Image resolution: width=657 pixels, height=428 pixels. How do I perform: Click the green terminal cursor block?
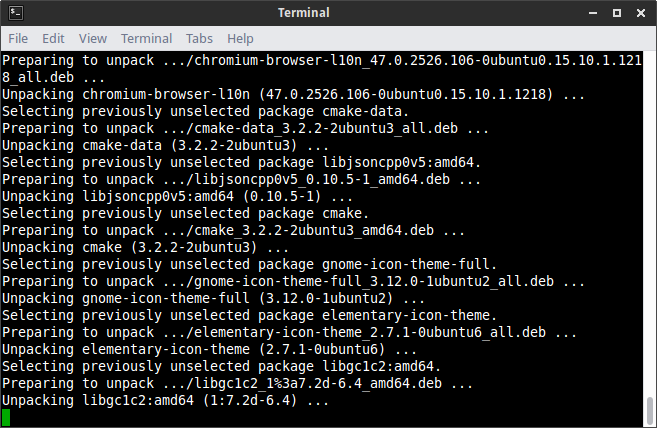(x=6, y=417)
